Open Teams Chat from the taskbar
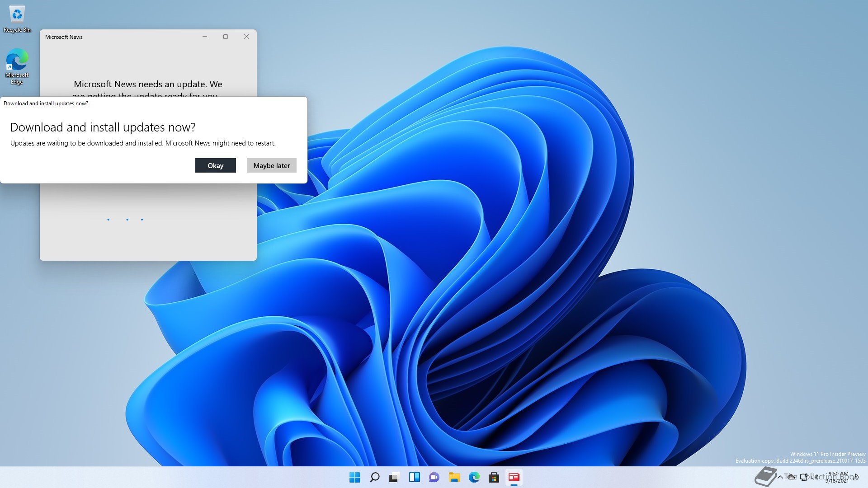The width and height of the screenshot is (868, 488). pyautogui.click(x=434, y=477)
